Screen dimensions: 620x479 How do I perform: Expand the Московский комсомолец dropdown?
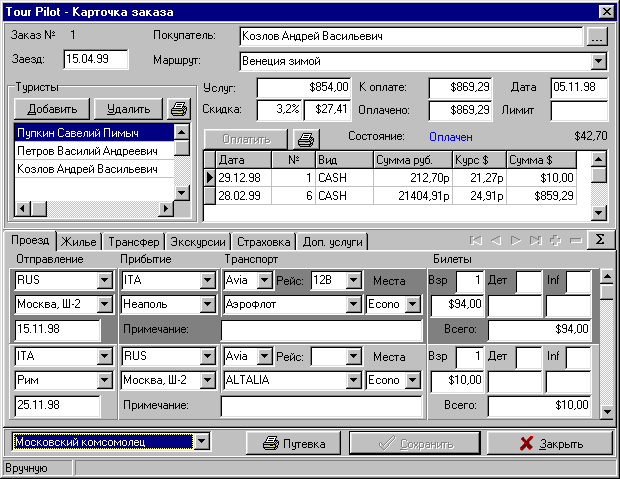pyautogui.click(x=201, y=441)
